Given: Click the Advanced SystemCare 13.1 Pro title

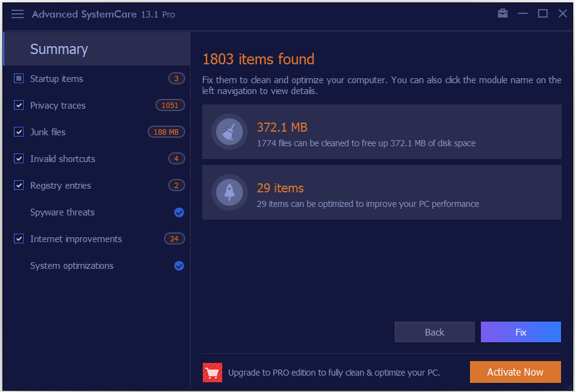Looking at the screenshot, I should click(103, 15).
